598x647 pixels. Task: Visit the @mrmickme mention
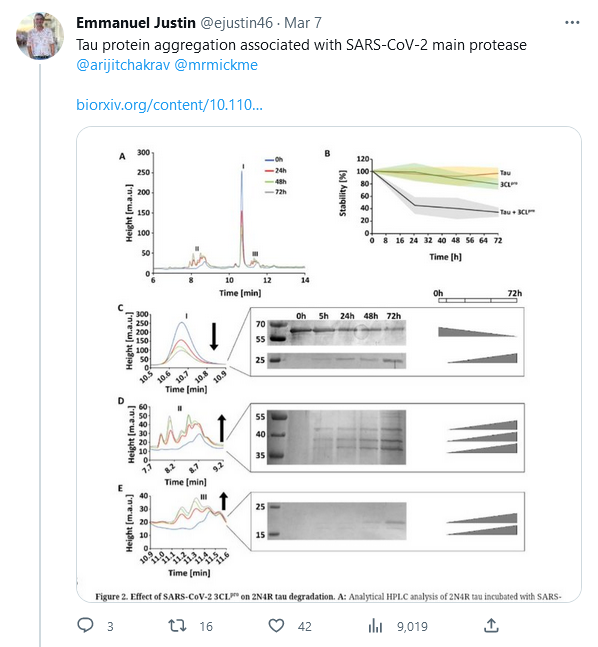[216, 65]
